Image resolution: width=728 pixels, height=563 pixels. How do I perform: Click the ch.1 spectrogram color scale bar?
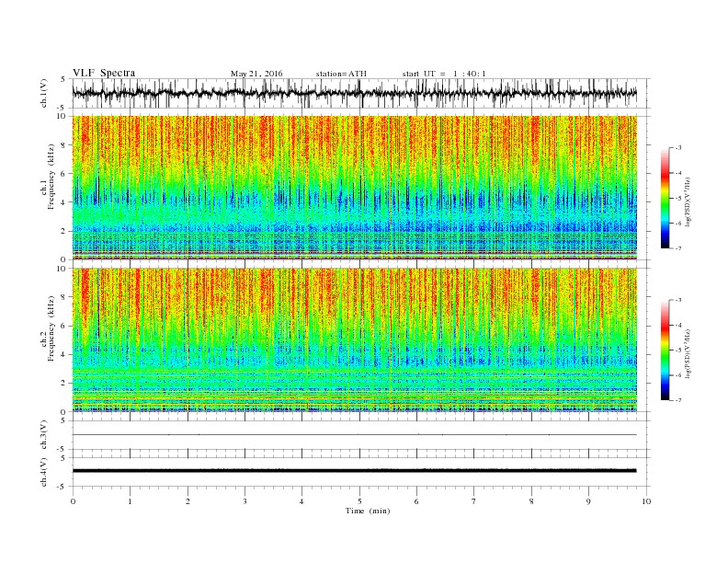[665, 198]
